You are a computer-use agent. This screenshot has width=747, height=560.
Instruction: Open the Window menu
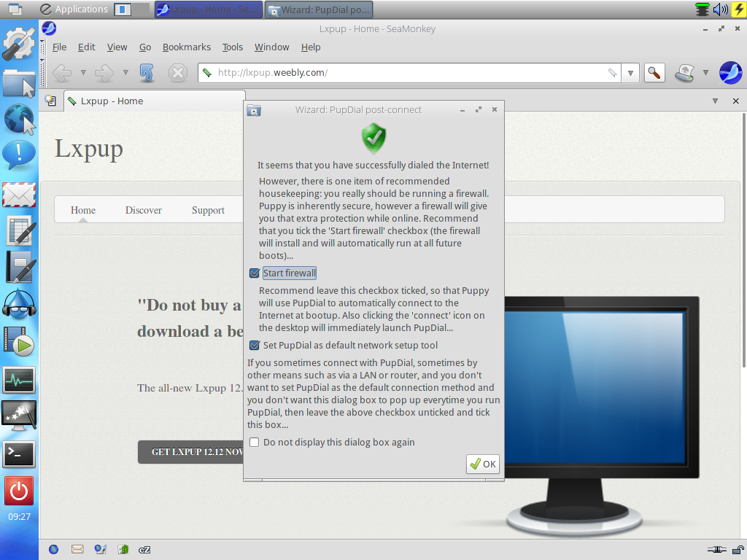click(x=271, y=47)
